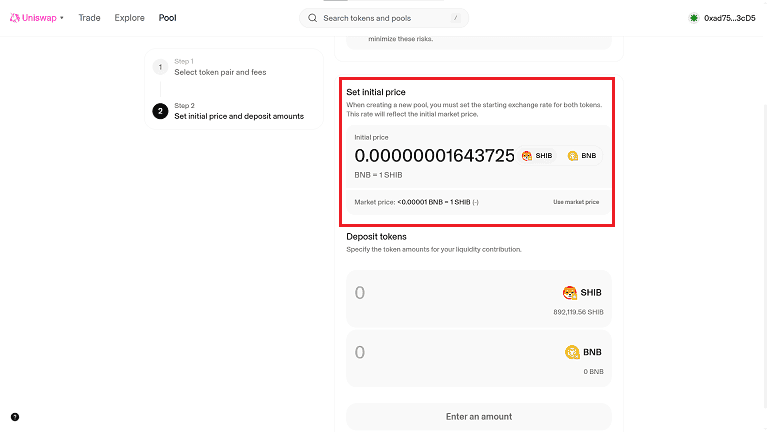Click the 0 BNB balance

point(593,372)
